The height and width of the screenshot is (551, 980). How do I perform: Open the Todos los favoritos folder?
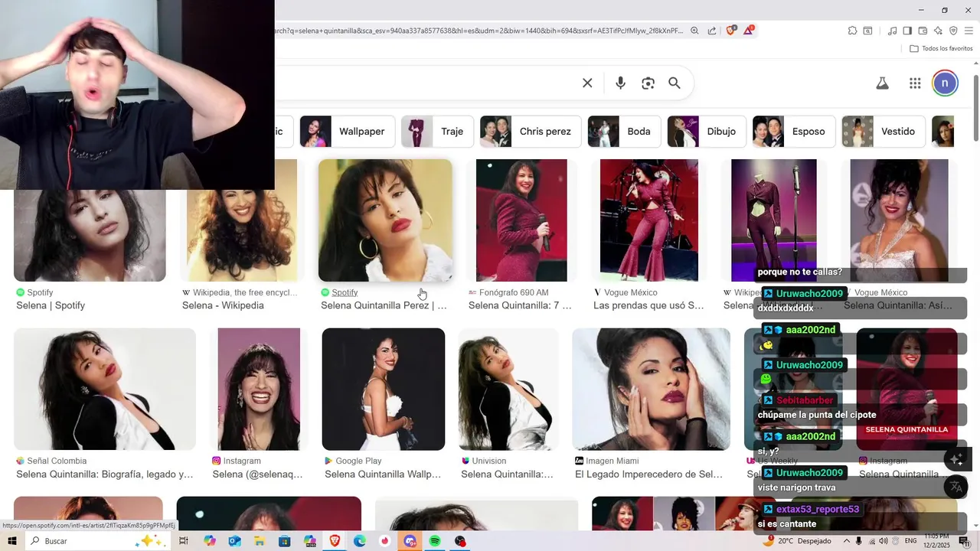tap(941, 48)
